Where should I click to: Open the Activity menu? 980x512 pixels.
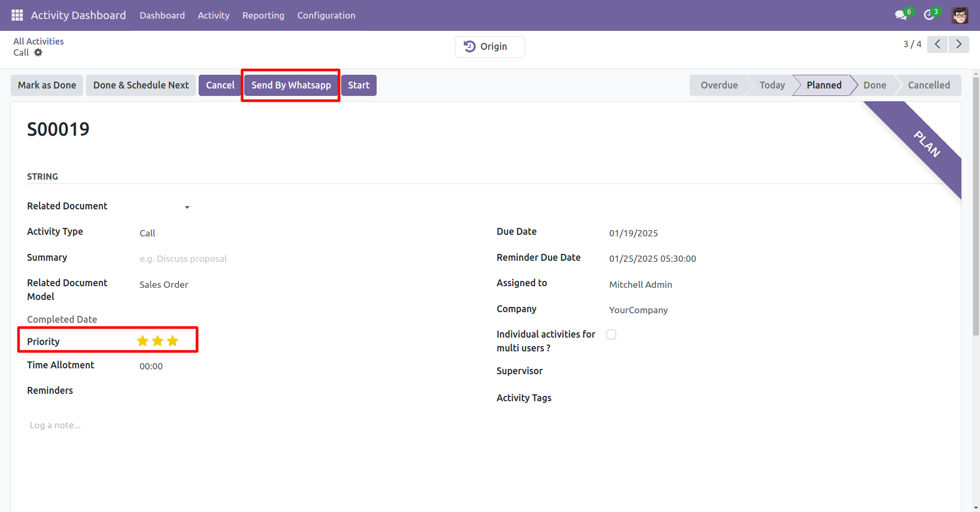point(213,15)
